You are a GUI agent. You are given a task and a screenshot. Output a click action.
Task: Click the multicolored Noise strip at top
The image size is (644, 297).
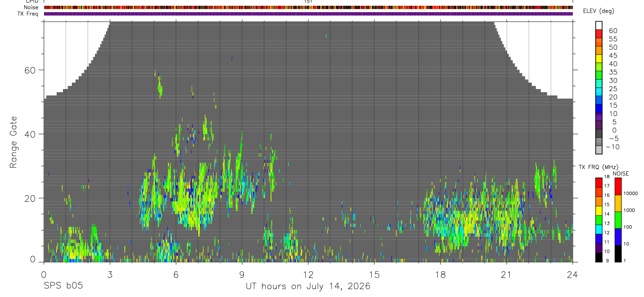[308, 7]
